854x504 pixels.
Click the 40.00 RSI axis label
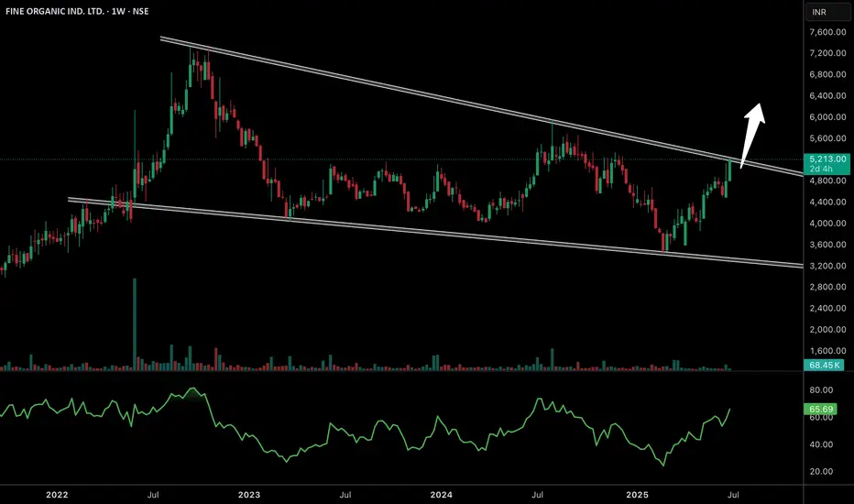pos(821,444)
